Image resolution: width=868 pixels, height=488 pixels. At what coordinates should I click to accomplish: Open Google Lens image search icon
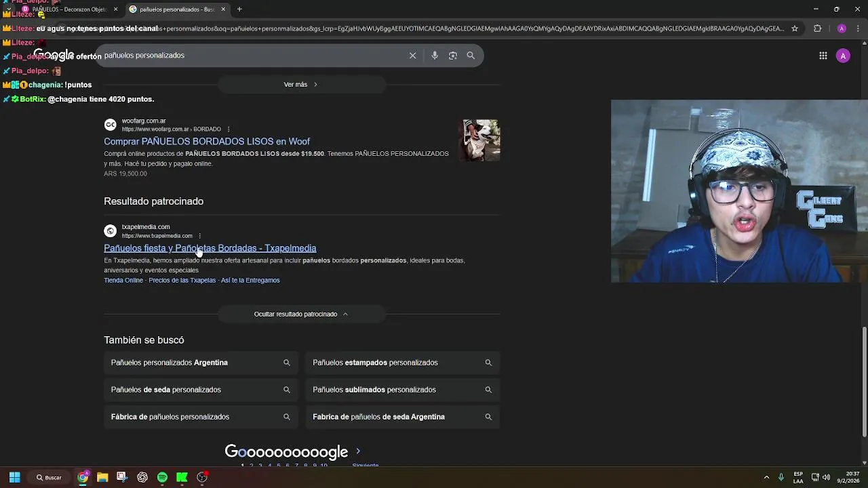pos(453,56)
